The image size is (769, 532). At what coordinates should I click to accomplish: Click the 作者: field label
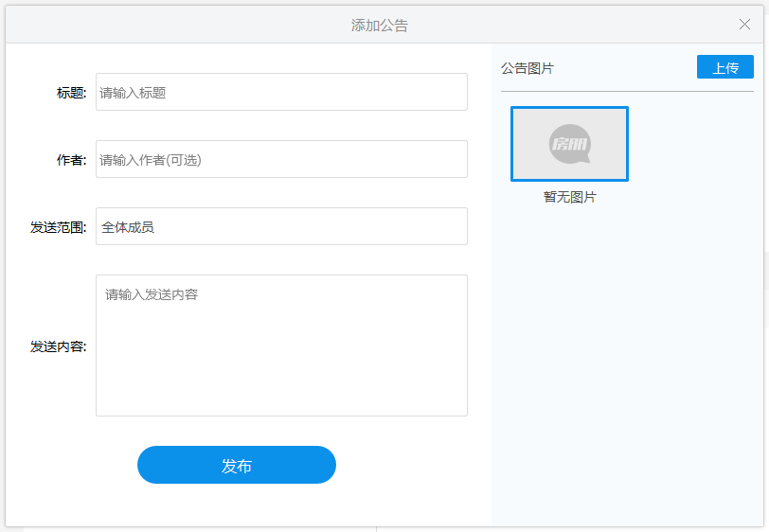pyautogui.click(x=72, y=160)
